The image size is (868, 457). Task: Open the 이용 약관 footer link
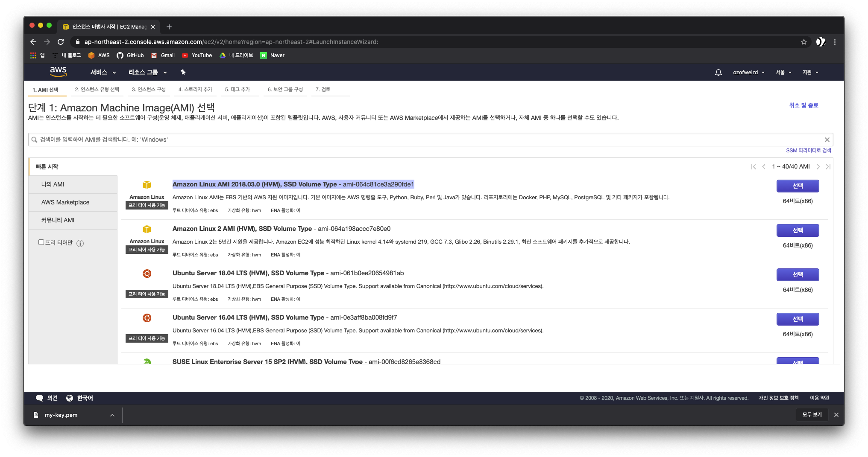(x=819, y=398)
